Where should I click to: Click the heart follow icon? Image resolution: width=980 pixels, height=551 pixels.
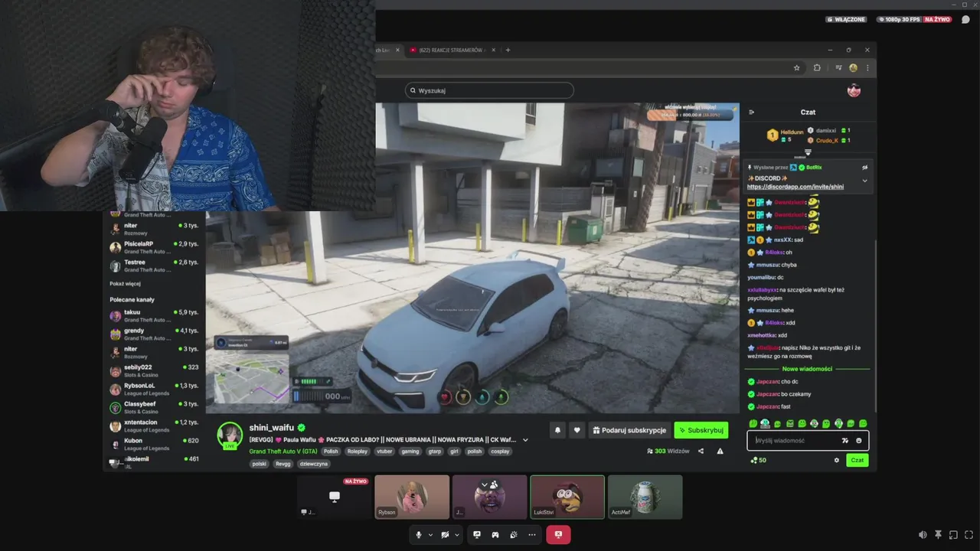pyautogui.click(x=577, y=430)
